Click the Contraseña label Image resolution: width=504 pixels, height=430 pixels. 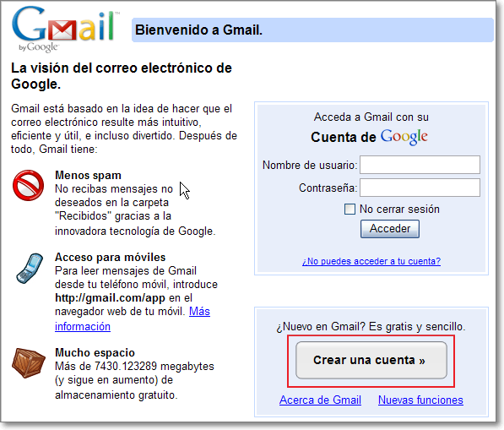328,188
